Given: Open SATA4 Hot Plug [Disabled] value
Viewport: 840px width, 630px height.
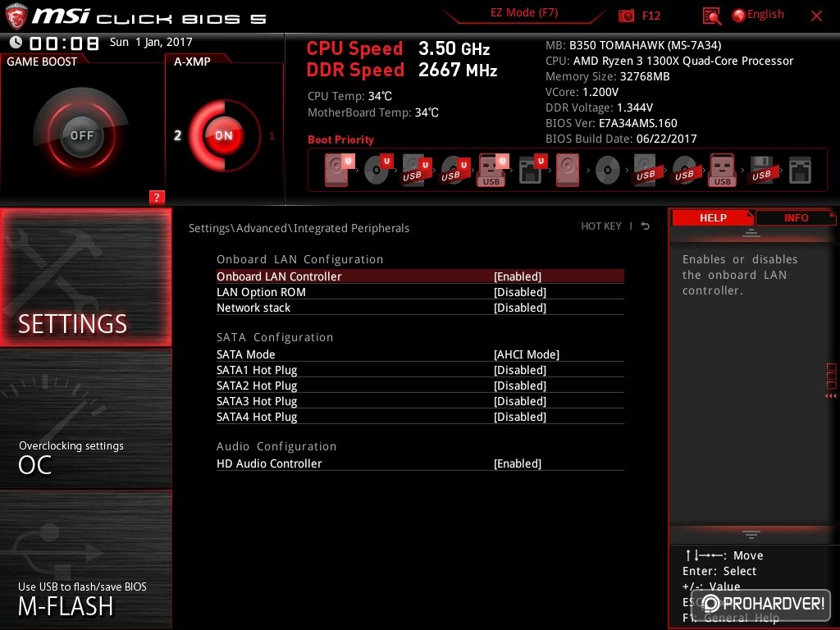Looking at the screenshot, I should [x=519, y=416].
